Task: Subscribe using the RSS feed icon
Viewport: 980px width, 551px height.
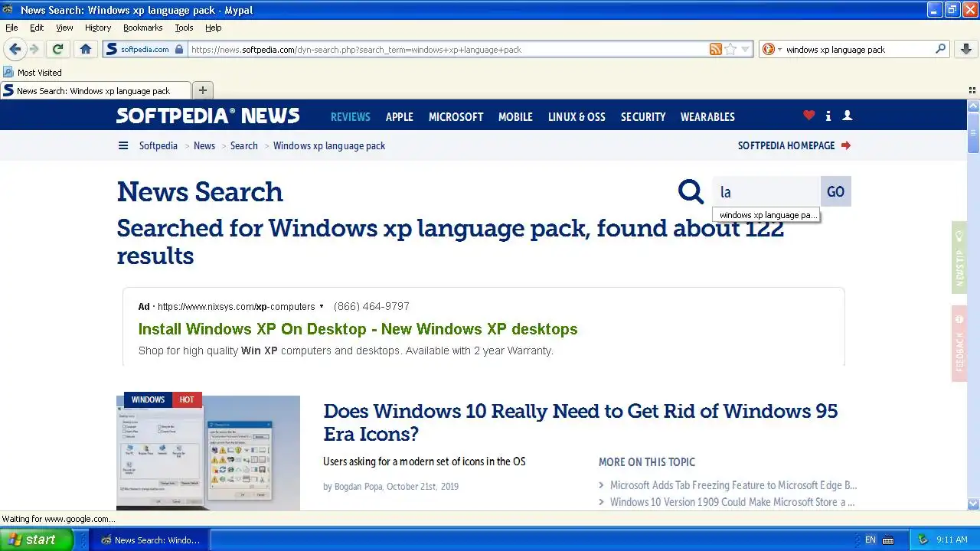Action: pyautogui.click(x=716, y=49)
